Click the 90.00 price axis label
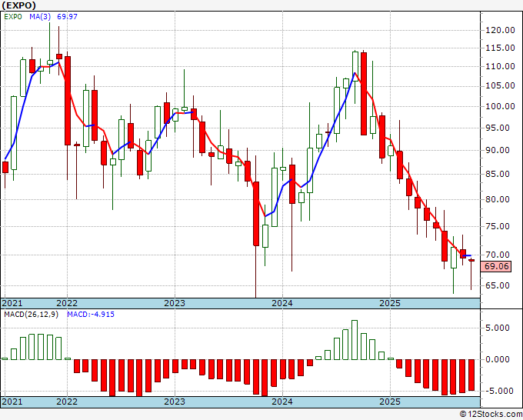 [499, 150]
